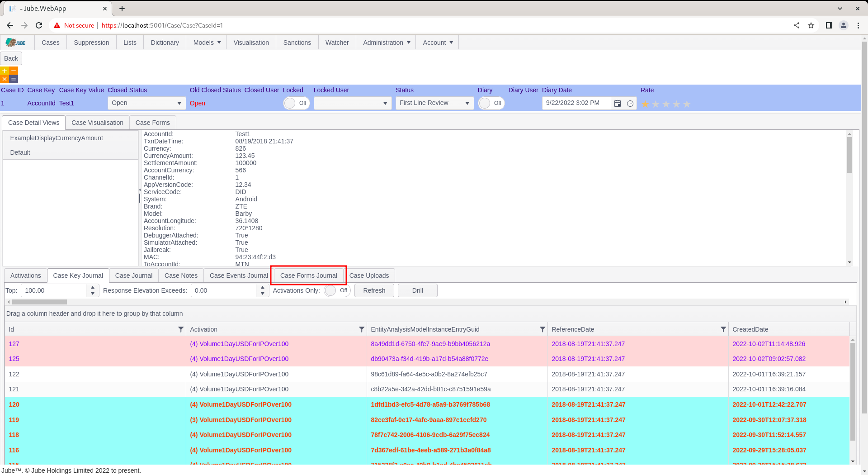Click the colored calculator icon under Back
Viewport: 868px width, 475px height.
9,75
